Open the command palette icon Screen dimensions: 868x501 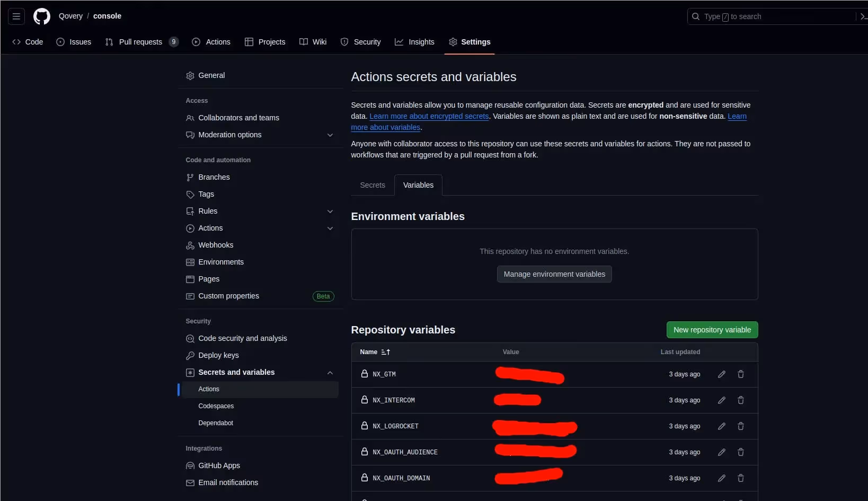click(x=863, y=16)
